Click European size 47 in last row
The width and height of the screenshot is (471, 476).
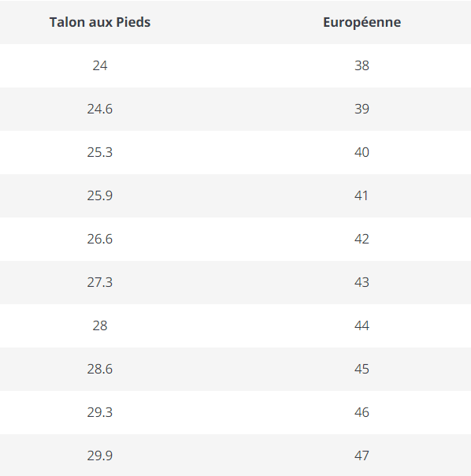click(x=362, y=456)
